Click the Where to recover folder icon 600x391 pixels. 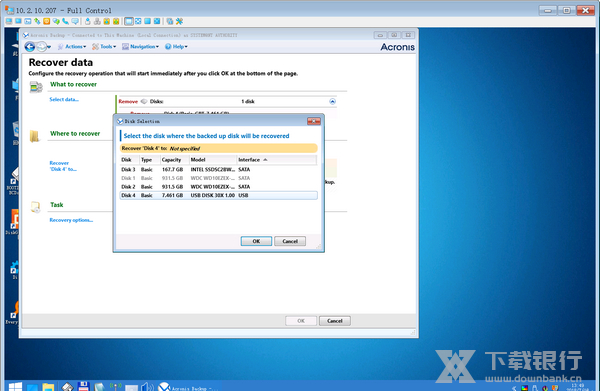[x=34, y=136]
